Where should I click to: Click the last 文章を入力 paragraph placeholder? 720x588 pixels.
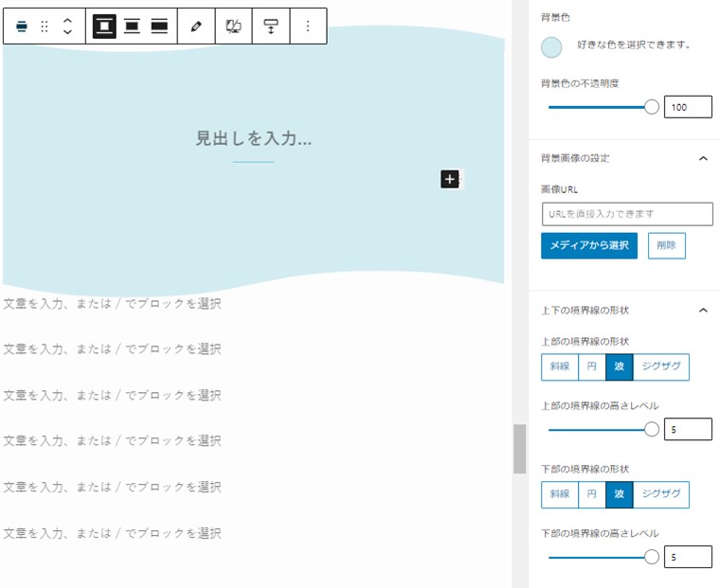coord(112,533)
